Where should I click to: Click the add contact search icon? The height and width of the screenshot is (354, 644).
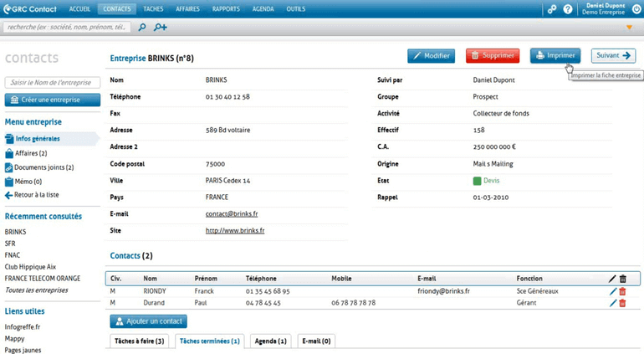tap(161, 27)
